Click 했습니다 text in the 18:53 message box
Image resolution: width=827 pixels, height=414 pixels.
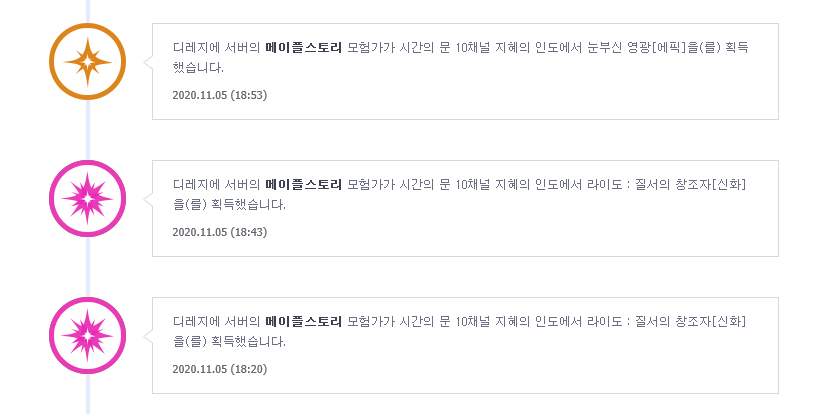pos(198,68)
